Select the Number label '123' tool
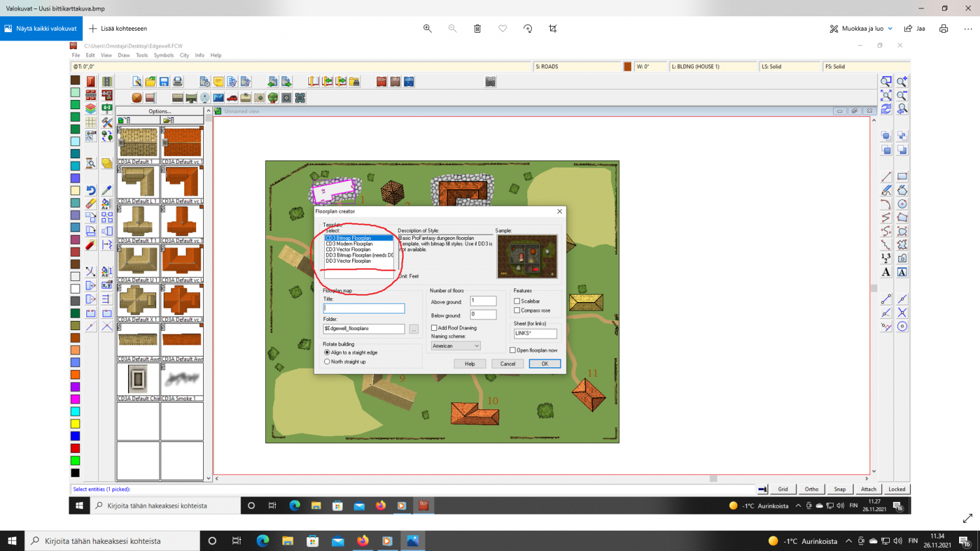The height and width of the screenshot is (551, 980). click(x=886, y=258)
